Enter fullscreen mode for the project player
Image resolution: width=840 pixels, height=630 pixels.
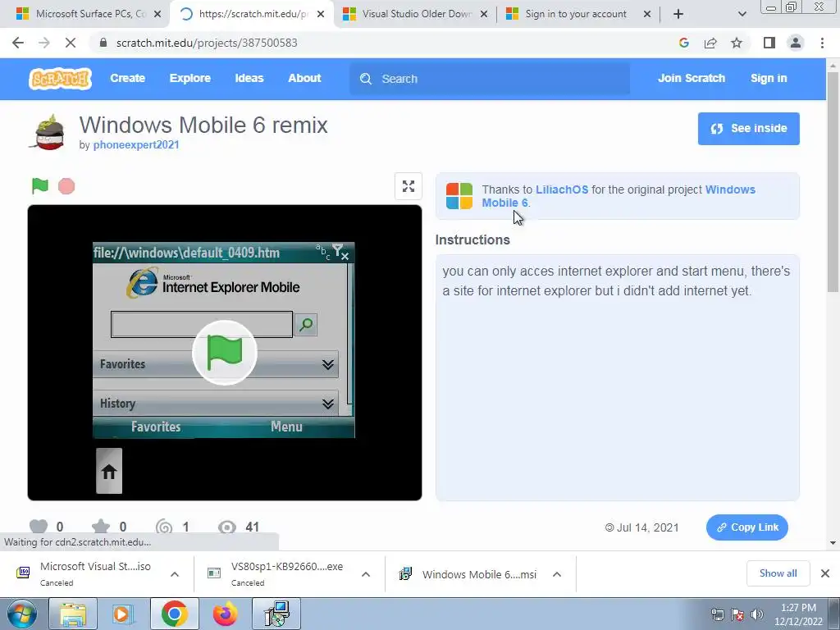pyautogui.click(x=409, y=186)
